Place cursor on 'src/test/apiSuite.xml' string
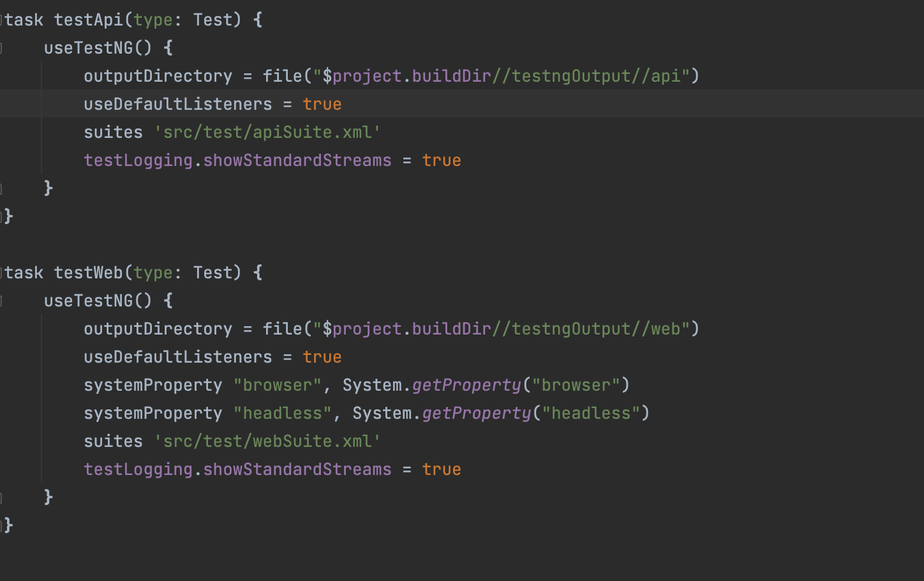924x581 pixels. (x=267, y=132)
